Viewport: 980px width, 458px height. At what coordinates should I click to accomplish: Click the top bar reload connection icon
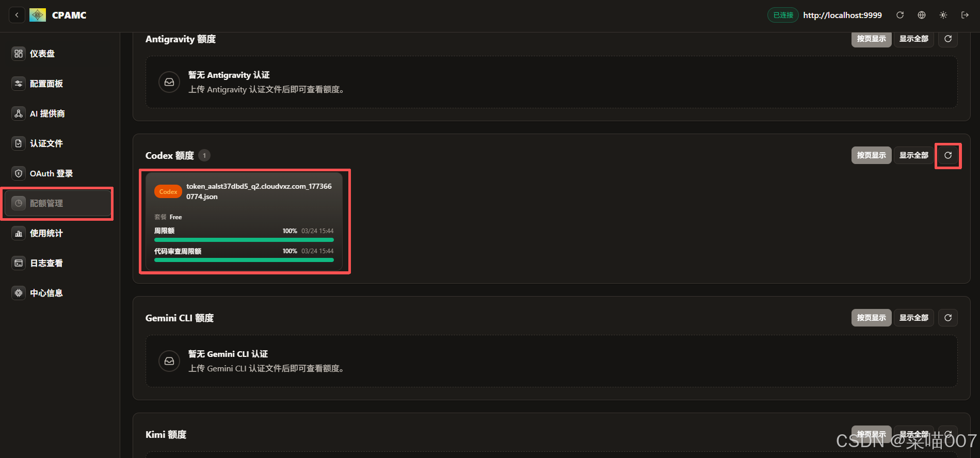coord(899,15)
